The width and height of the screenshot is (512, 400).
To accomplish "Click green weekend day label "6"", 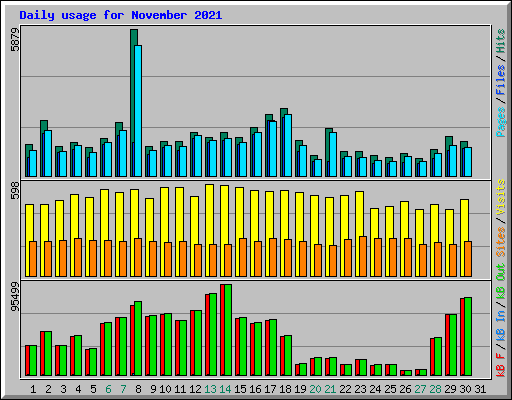I will tap(108, 389).
